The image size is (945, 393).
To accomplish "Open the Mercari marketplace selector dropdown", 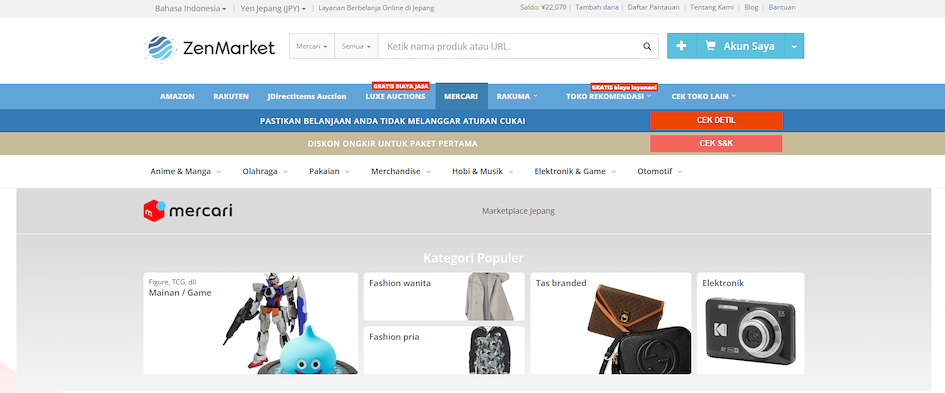I will (312, 46).
